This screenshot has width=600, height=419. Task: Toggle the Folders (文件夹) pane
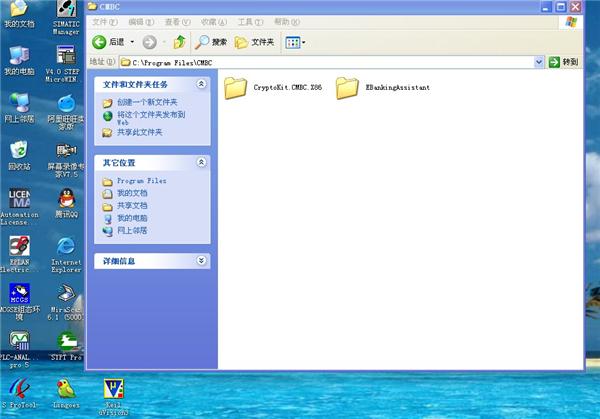(254, 42)
